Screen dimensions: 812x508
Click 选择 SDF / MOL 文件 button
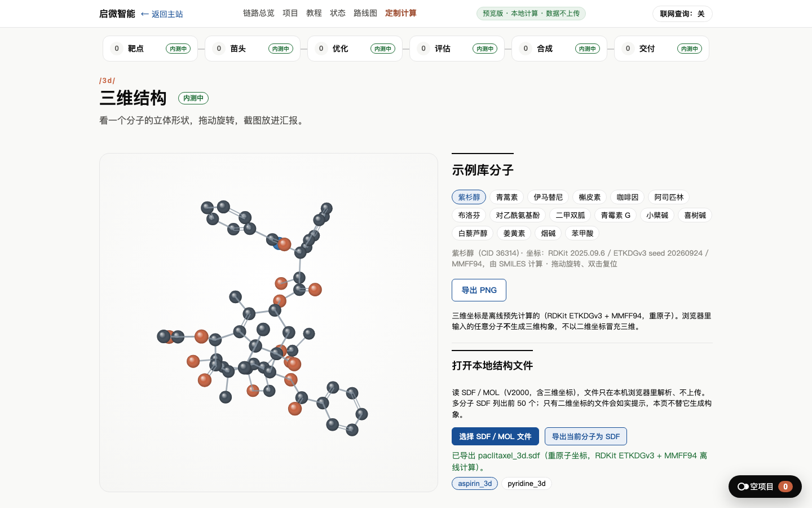click(x=495, y=436)
